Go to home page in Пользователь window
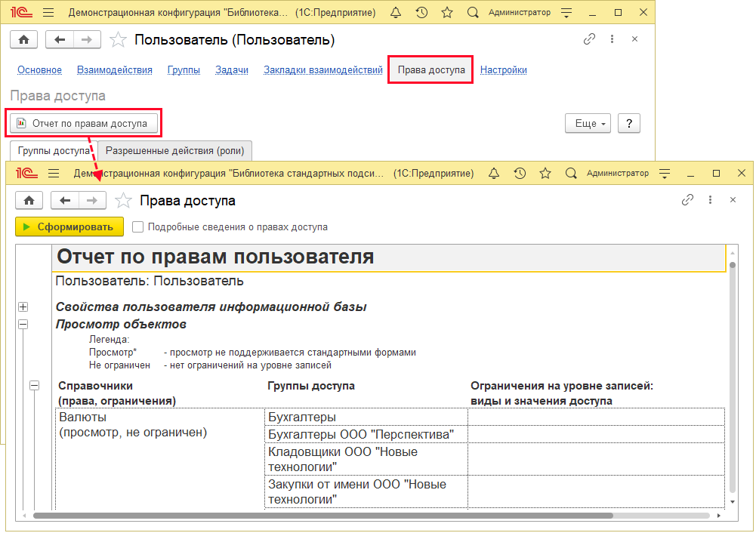Screen dimensions: 756x533 (23, 39)
